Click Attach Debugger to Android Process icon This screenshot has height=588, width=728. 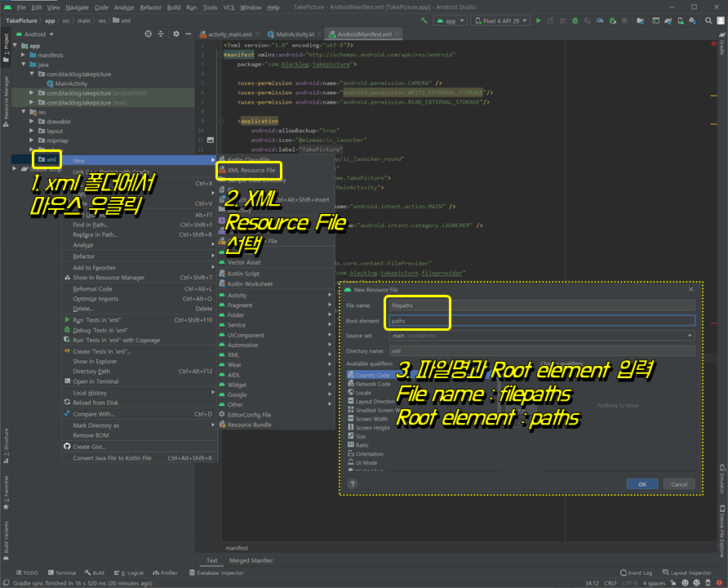pyautogui.click(x=612, y=20)
